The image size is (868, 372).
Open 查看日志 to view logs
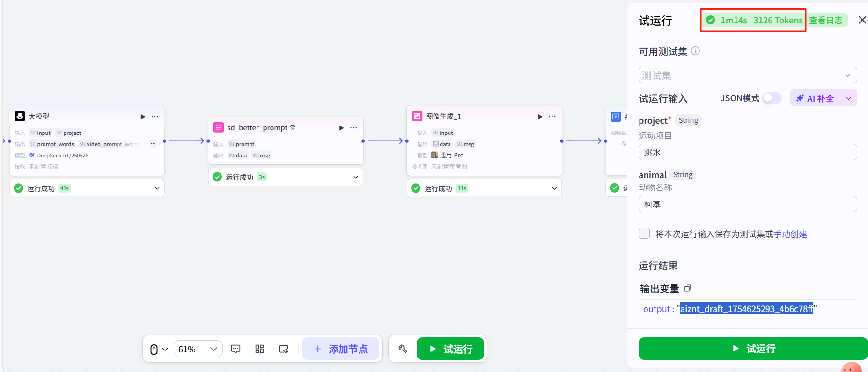coord(826,20)
